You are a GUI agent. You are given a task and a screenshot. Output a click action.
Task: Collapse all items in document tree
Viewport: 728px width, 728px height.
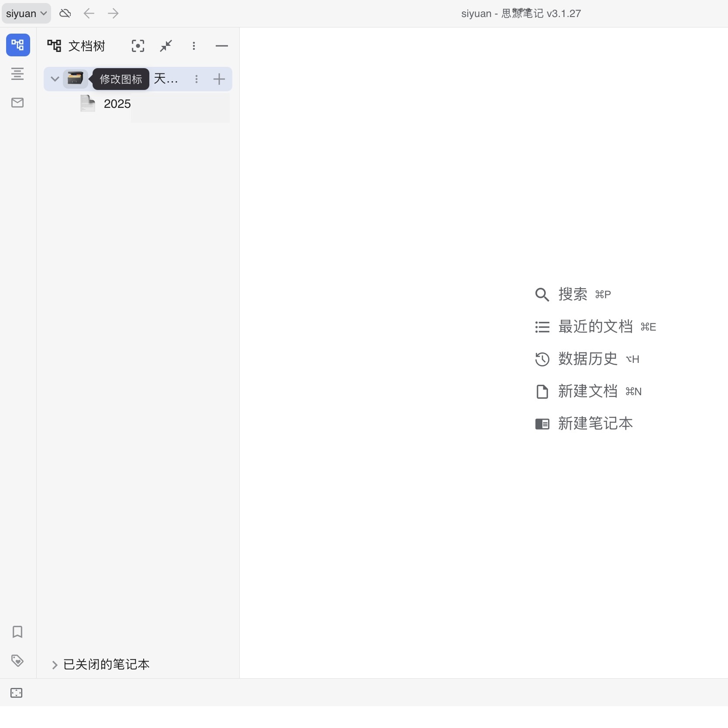[x=166, y=46]
